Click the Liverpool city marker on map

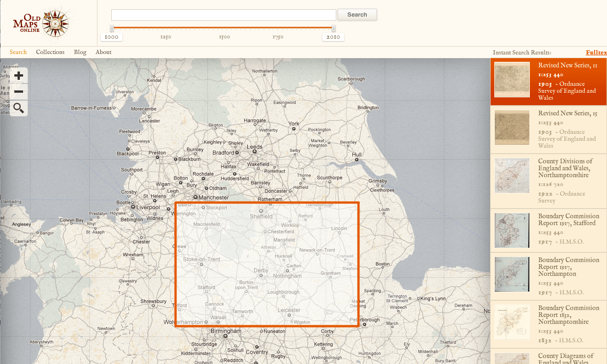click(133, 207)
